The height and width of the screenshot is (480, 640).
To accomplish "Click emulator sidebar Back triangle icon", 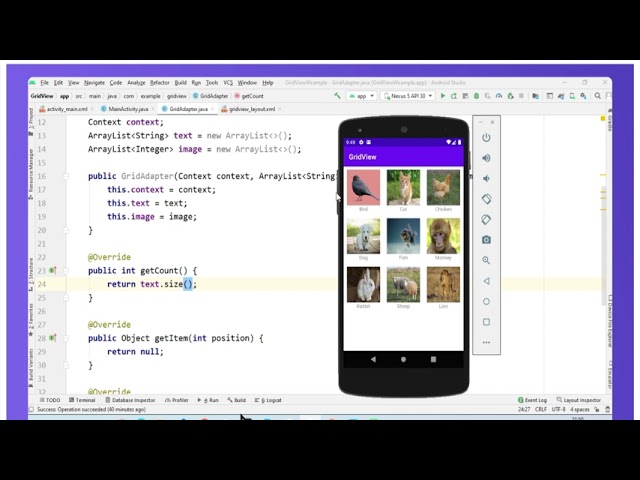I will coord(486,281).
